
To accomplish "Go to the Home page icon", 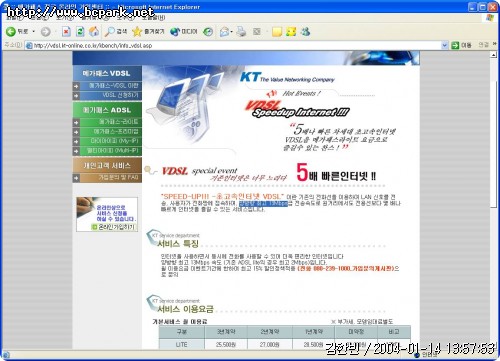I will point(94,32).
